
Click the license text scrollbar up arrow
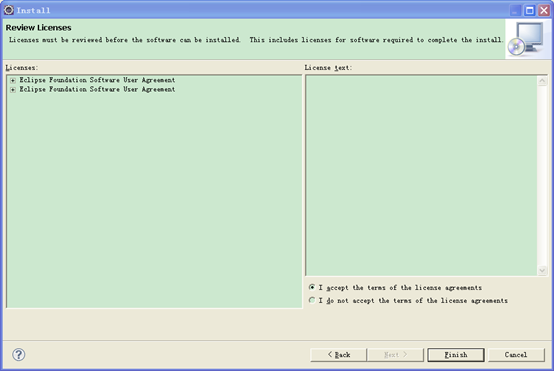(x=542, y=81)
